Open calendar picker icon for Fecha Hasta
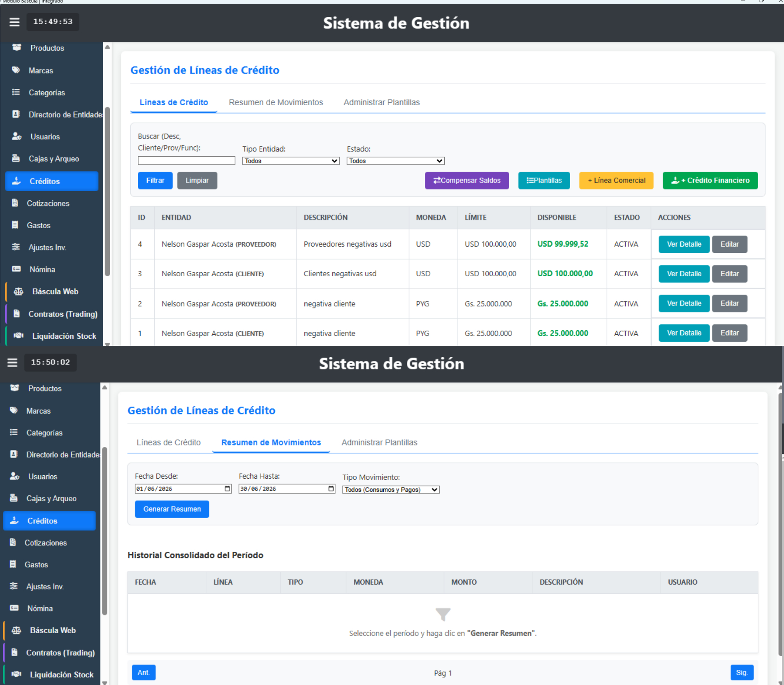Image resolution: width=784 pixels, height=685 pixels. point(331,489)
